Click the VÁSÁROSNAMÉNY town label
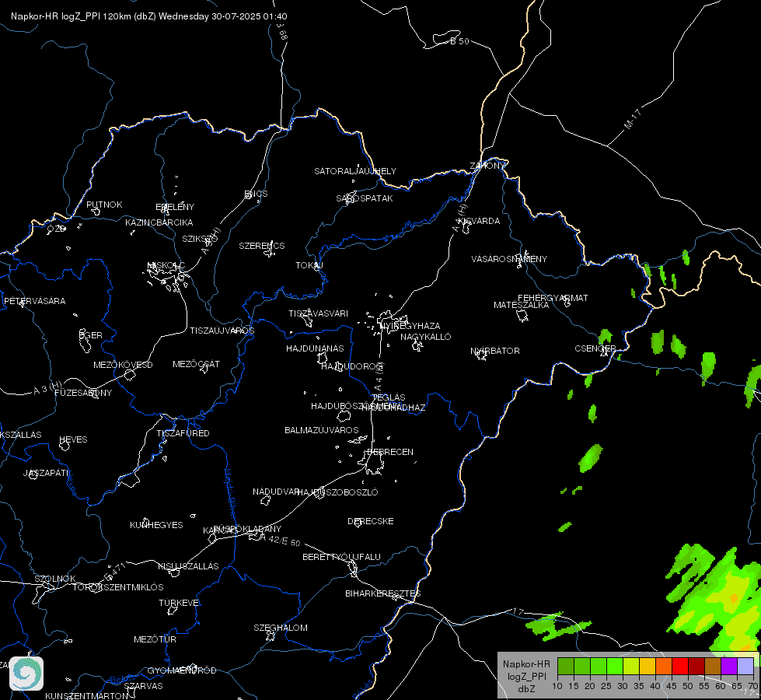The image size is (761, 700). point(509,259)
